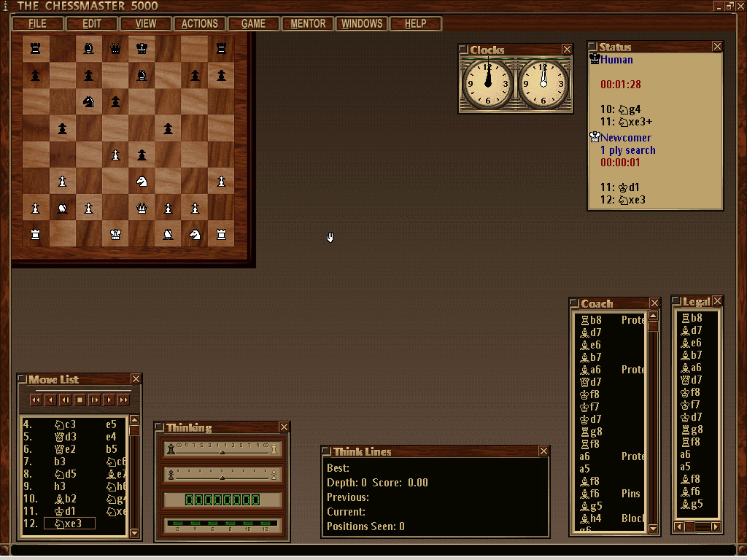Select the white bishop on f1

tap(169, 234)
